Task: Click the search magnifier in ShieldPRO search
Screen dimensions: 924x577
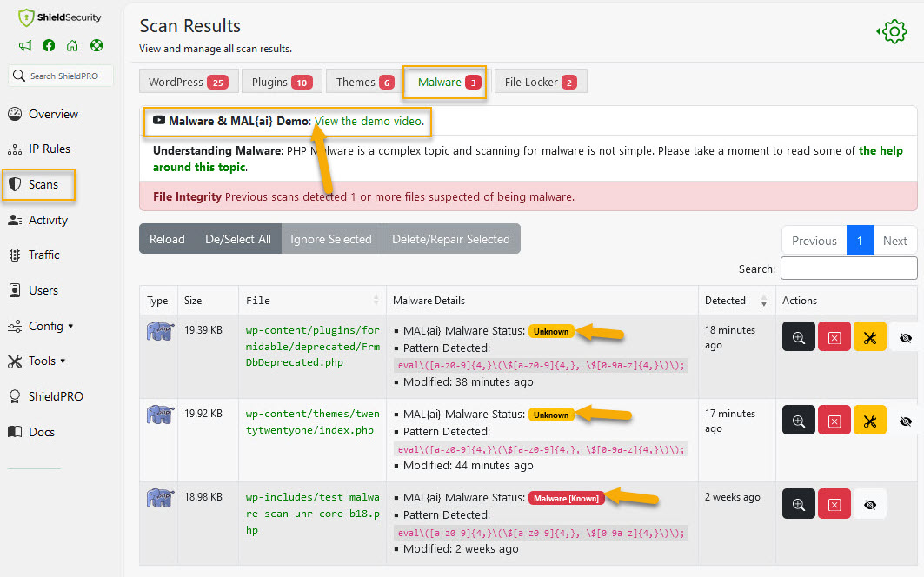Action: tap(19, 76)
